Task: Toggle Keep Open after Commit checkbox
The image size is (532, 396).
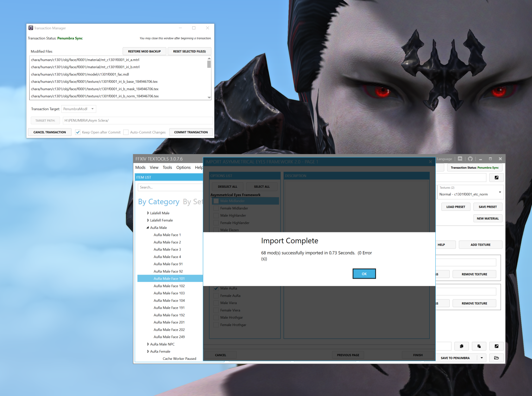Action: tap(78, 132)
